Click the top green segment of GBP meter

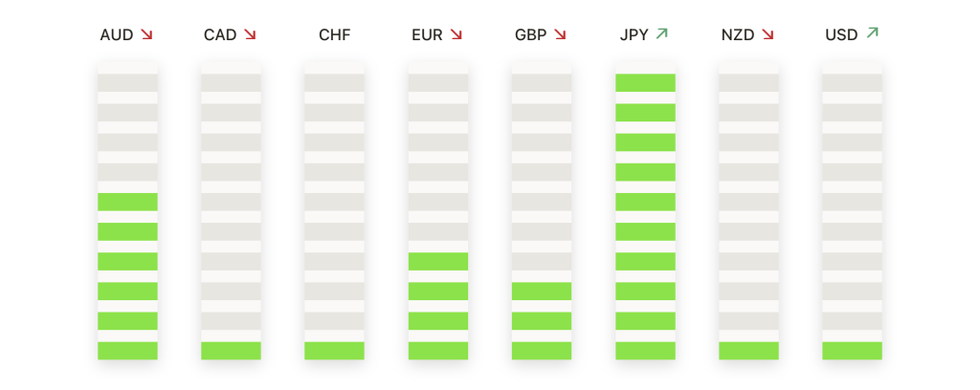pyautogui.click(x=542, y=291)
